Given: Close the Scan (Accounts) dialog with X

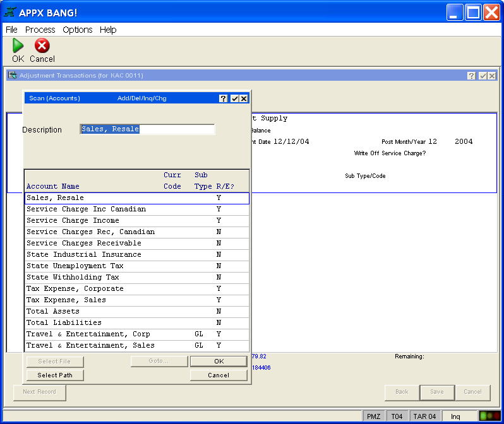Looking at the screenshot, I should pos(244,98).
